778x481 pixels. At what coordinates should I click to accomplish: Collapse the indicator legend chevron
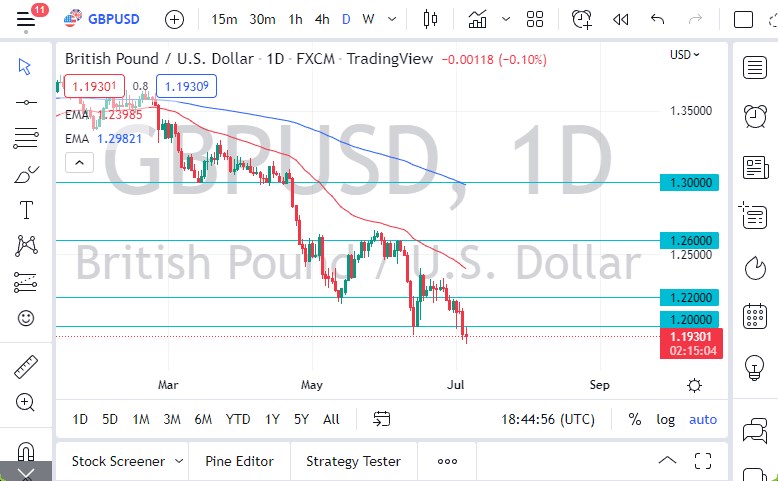pyautogui.click(x=80, y=161)
